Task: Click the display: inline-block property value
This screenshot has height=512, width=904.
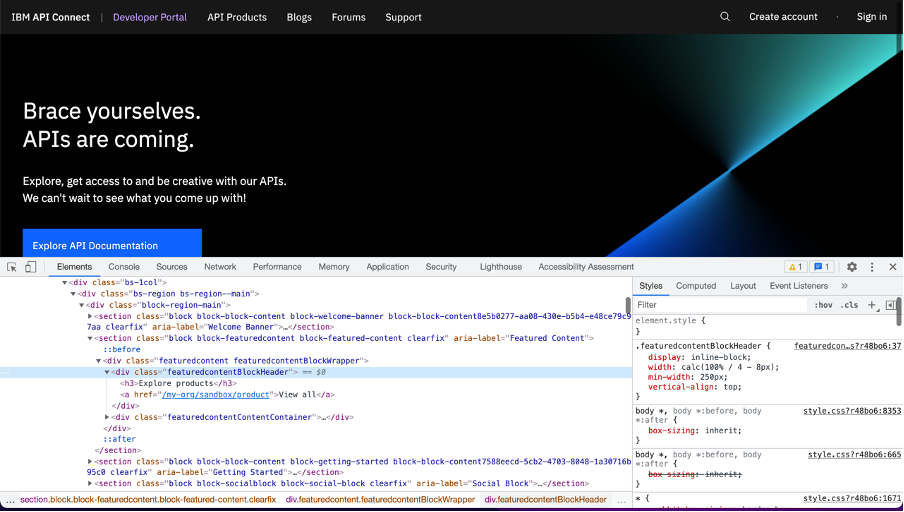Action: coord(721,357)
